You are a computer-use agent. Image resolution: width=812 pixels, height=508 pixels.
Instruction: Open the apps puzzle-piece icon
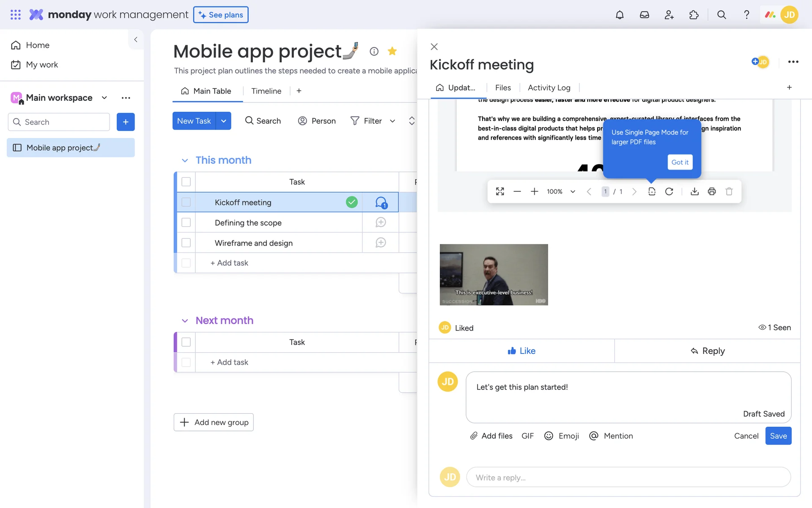[694, 15]
